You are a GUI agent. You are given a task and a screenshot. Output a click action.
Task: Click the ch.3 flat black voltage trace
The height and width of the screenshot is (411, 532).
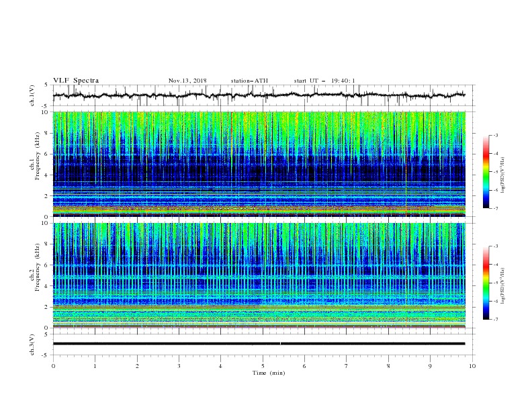pos(259,344)
